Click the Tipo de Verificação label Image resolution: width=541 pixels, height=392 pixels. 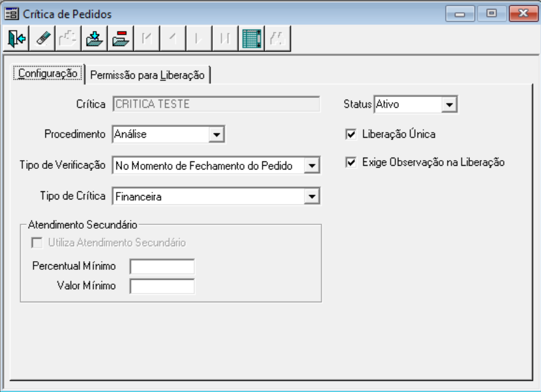coord(62,165)
